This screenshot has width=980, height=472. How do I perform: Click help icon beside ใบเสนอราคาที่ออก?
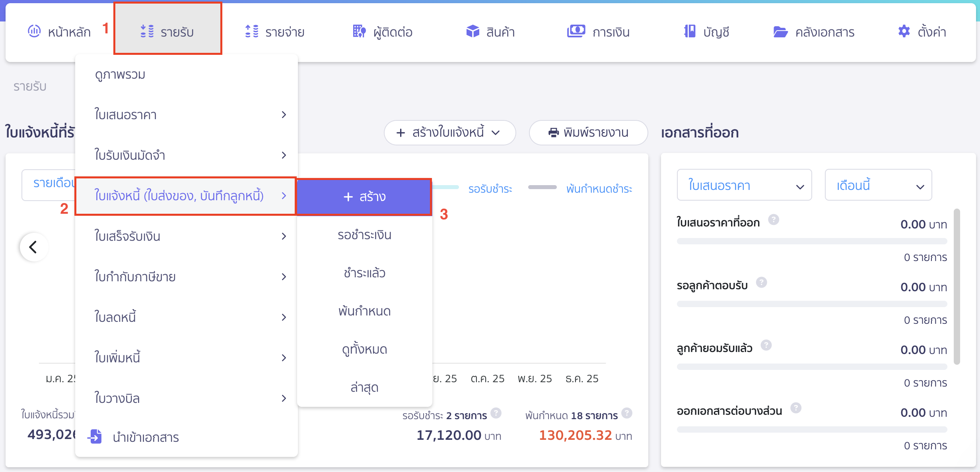tap(773, 219)
